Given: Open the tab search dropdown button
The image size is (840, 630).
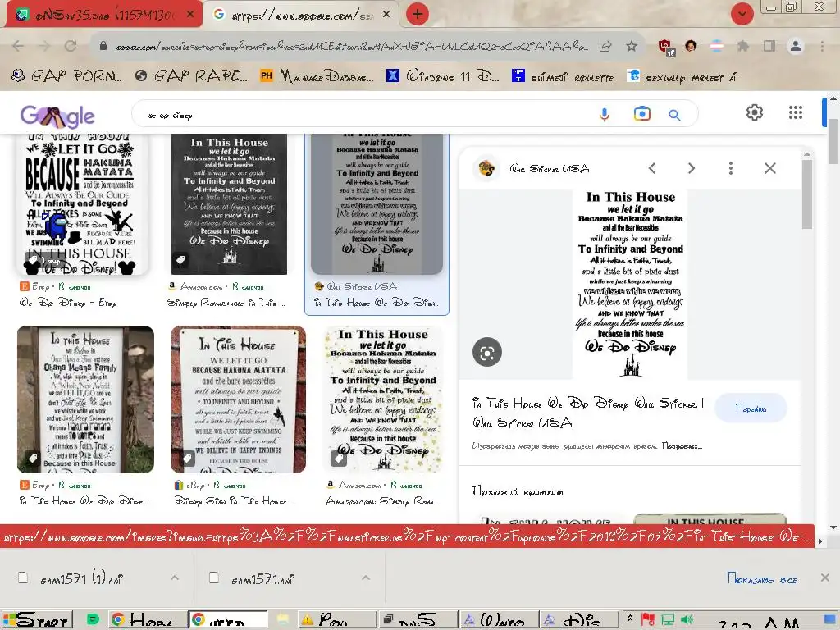Looking at the screenshot, I should [742, 13].
